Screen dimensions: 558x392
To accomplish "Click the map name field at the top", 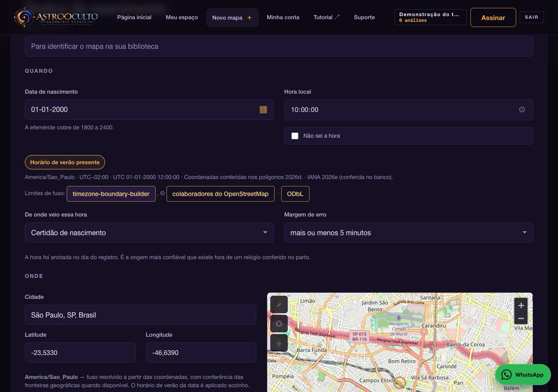I will click(x=279, y=46).
